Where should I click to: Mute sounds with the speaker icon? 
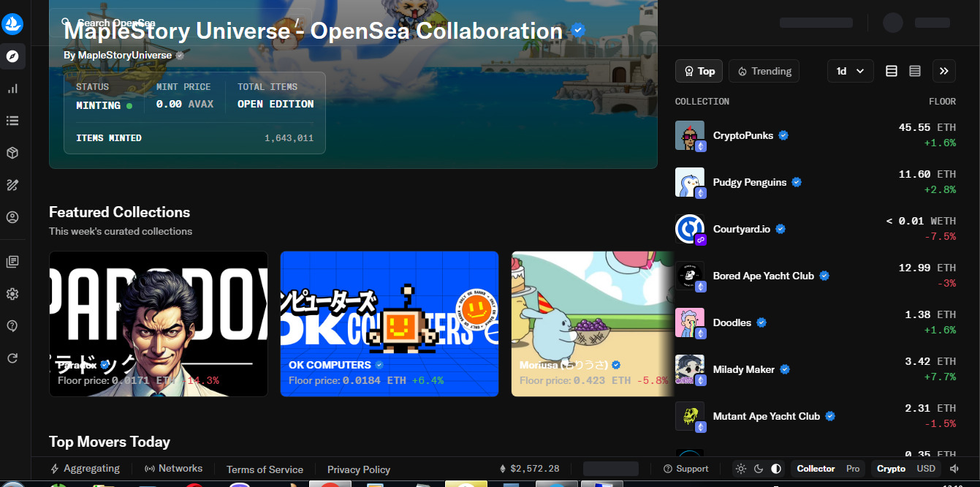[954, 469]
